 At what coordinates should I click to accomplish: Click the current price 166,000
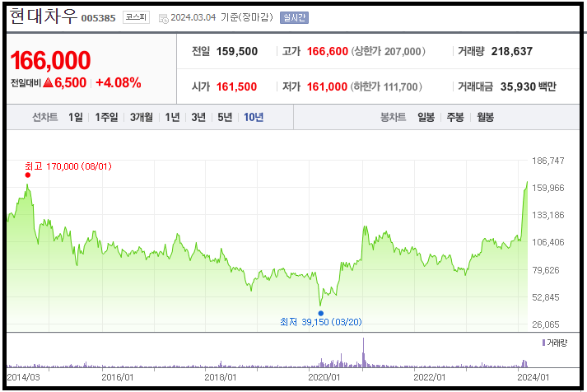(x=50, y=60)
